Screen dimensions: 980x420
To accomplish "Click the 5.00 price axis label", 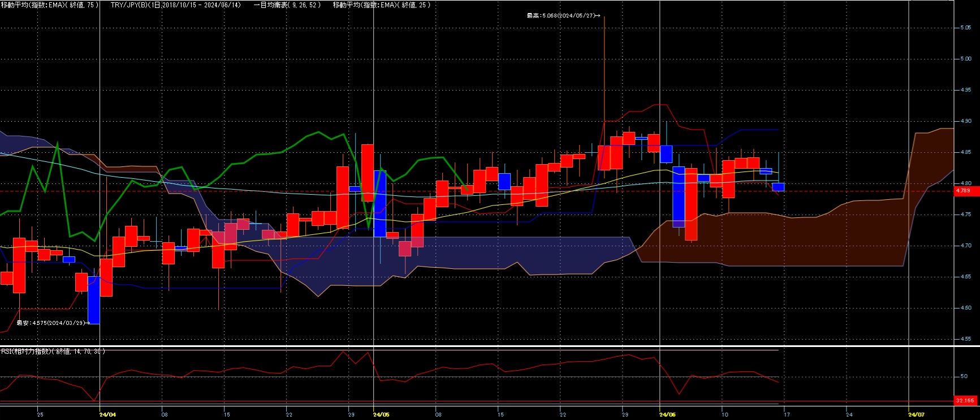I will (x=965, y=59).
